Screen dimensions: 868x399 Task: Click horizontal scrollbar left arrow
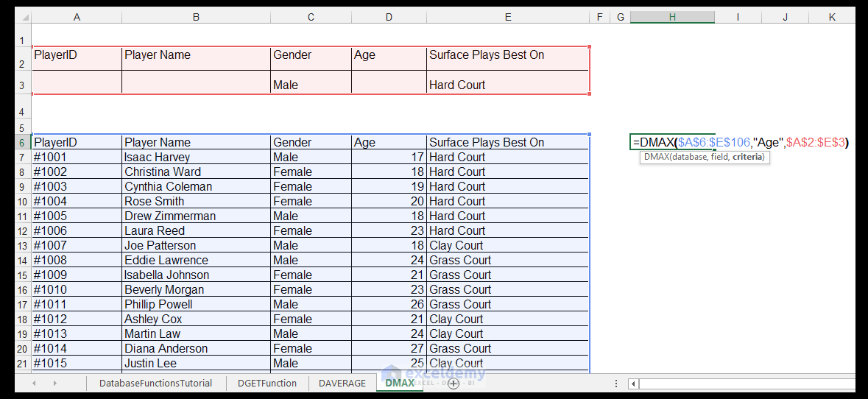[x=633, y=383]
